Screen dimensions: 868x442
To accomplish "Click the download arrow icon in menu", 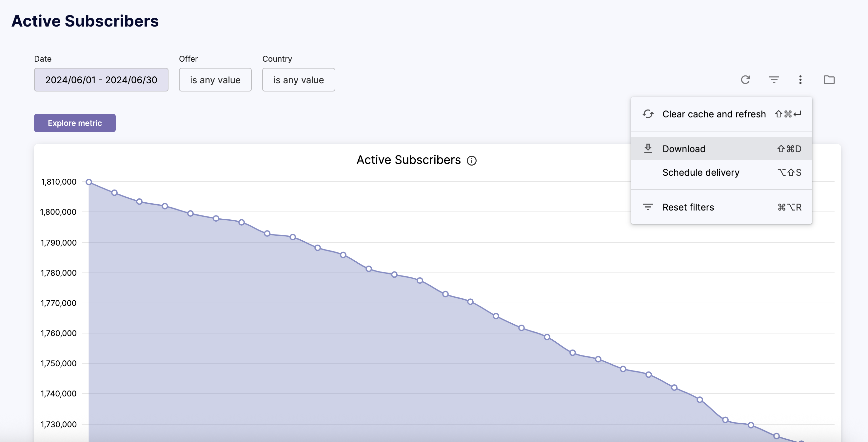I will (x=648, y=149).
